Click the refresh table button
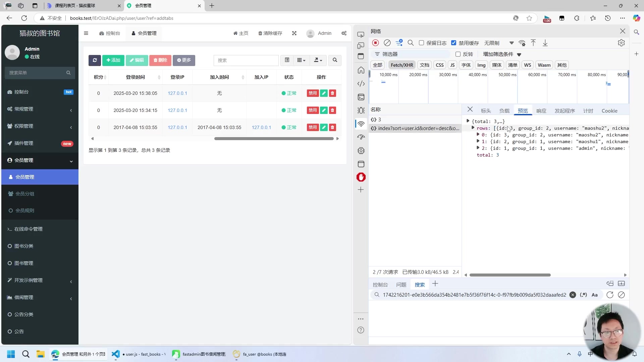The image size is (644, 362). [95, 60]
